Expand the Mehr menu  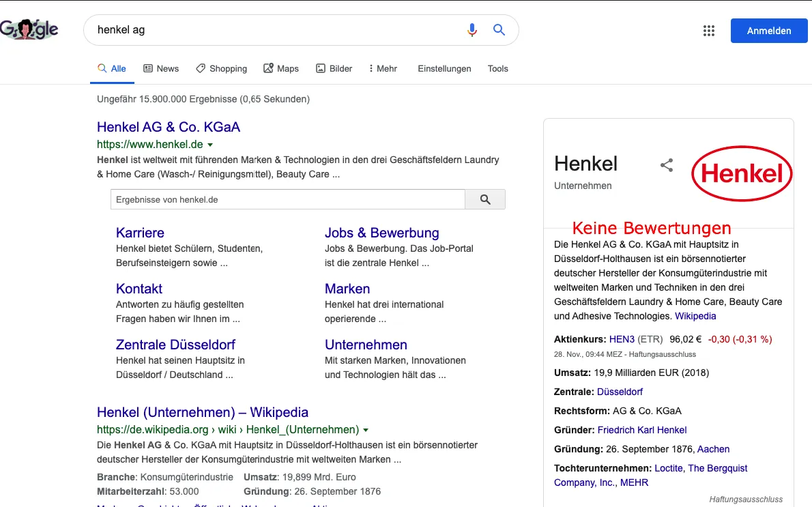tap(383, 69)
